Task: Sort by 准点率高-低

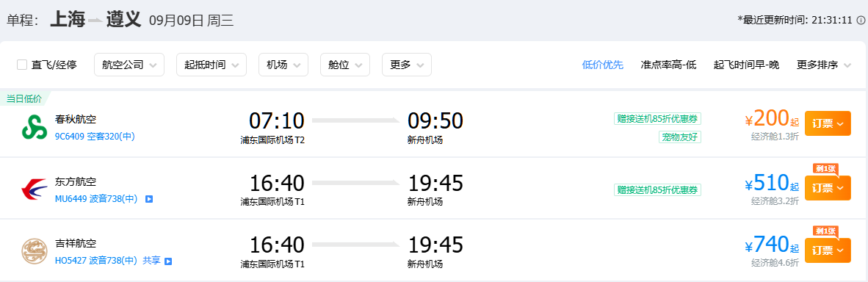Action: point(668,65)
